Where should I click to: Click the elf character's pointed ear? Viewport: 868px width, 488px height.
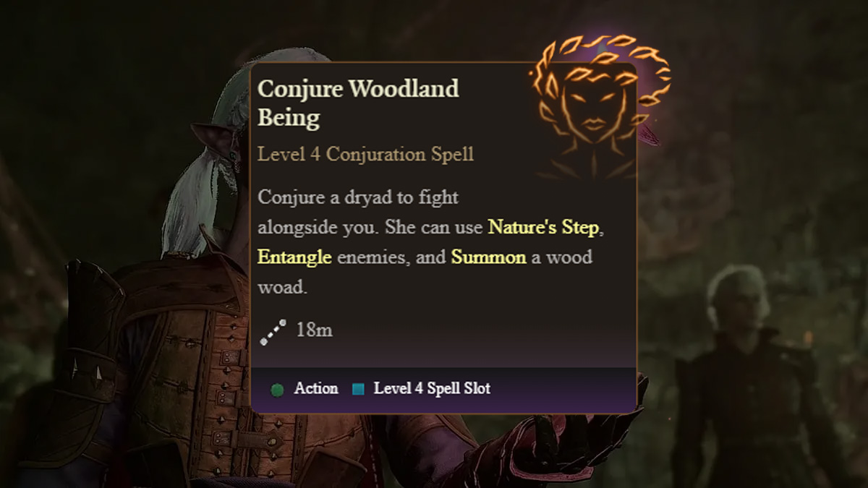pyautogui.click(x=214, y=140)
